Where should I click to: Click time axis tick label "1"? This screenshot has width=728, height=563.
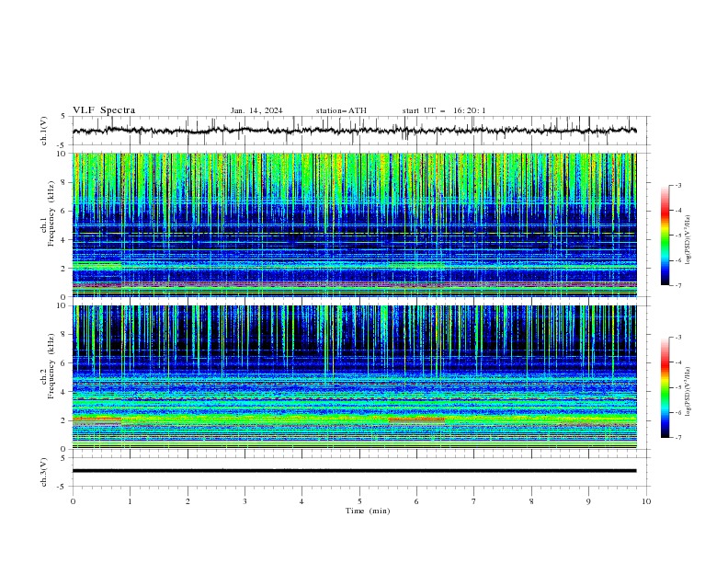click(x=131, y=501)
